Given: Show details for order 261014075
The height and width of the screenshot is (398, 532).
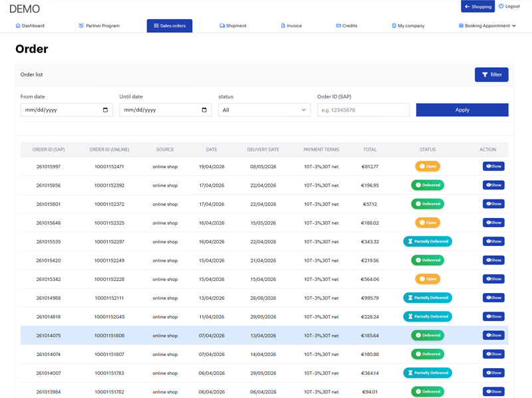Looking at the screenshot, I should click(493, 335).
